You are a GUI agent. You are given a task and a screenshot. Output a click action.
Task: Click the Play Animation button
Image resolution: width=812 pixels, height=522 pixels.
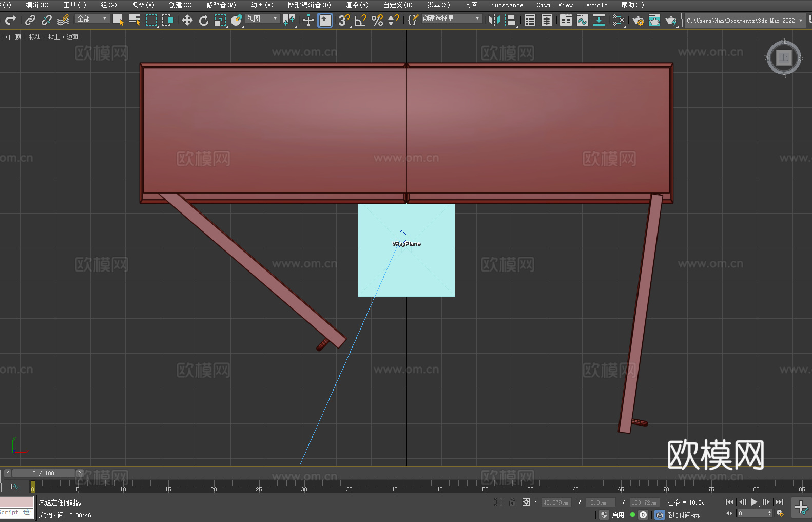(x=755, y=502)
